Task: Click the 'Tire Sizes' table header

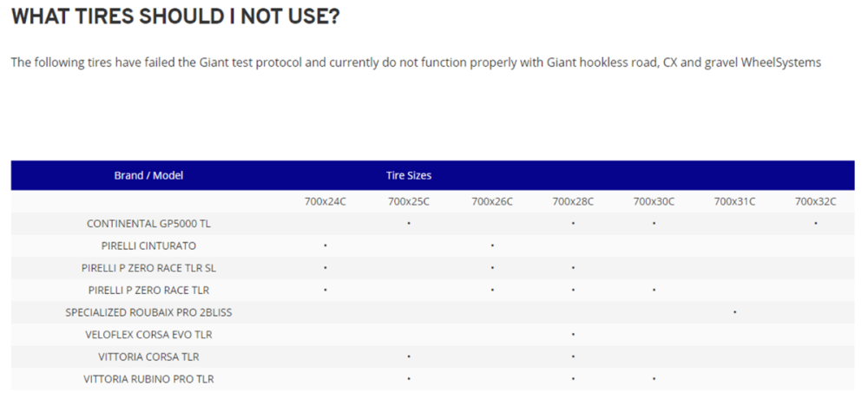Action: click(409, 175)
